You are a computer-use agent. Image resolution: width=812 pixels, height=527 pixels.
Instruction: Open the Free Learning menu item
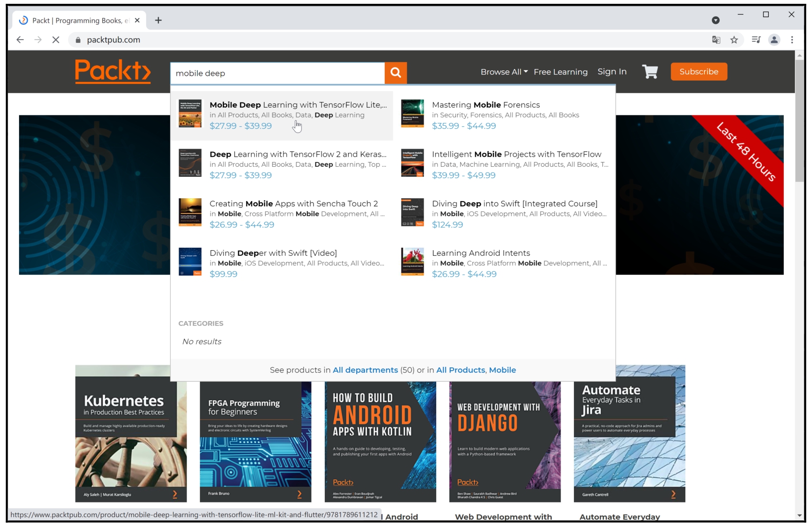click(560, 72)
